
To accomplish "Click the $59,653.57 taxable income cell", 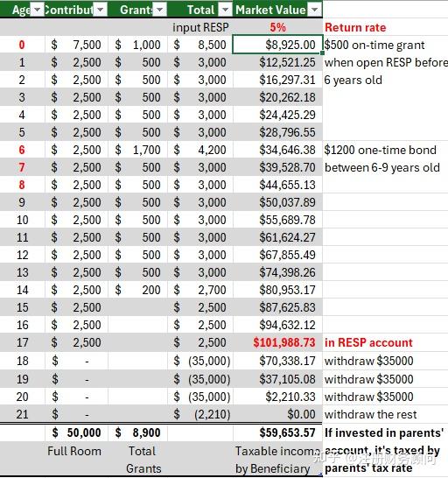I will 277,432.
